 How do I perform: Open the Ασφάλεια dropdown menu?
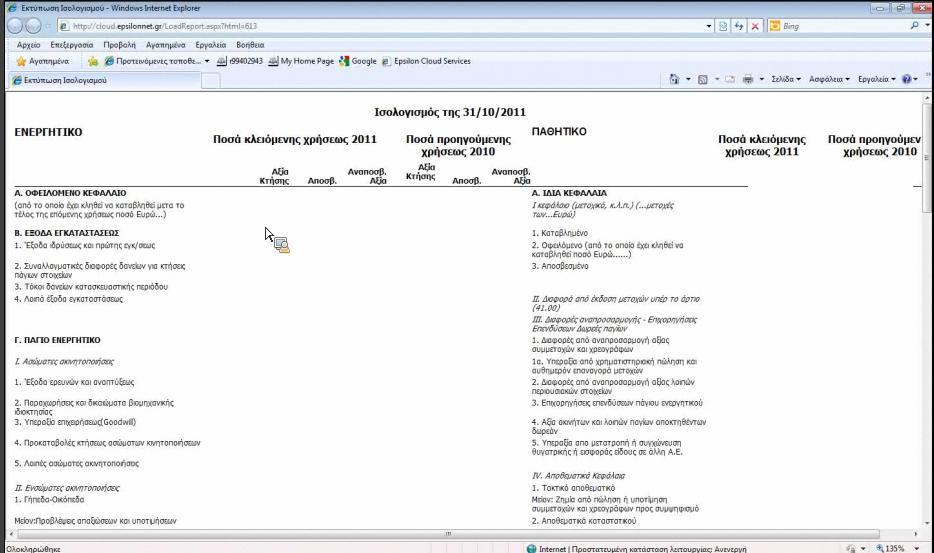click(x=829, y=79)
